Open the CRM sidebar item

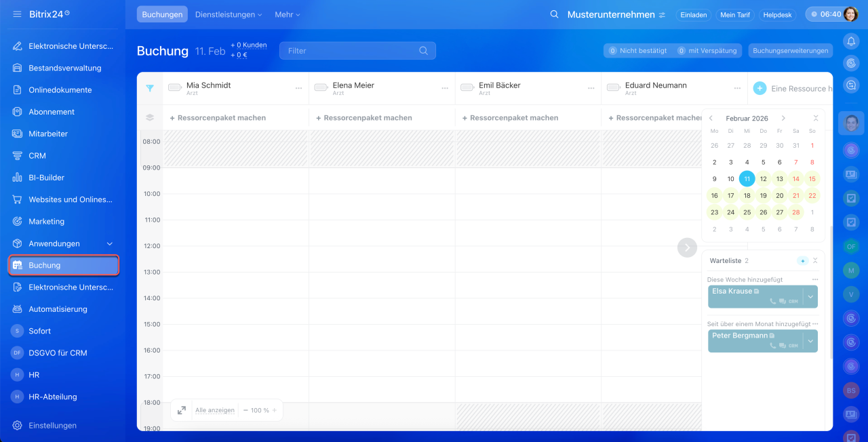pos(37,156)
